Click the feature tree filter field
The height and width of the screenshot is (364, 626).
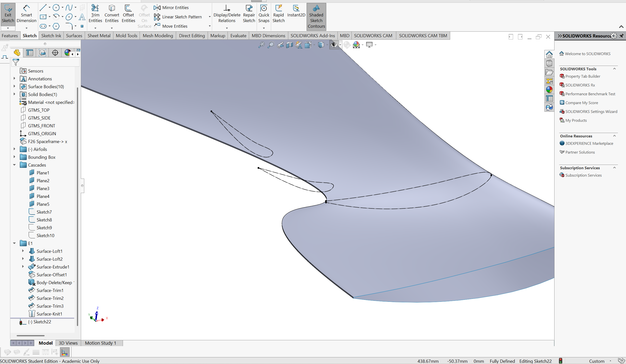47,62
